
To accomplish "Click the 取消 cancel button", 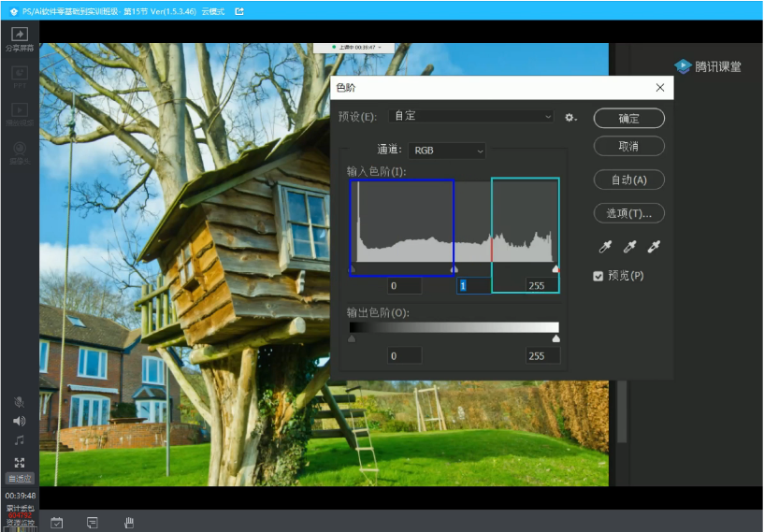I will pyautogui.click(x=628, y=146).
